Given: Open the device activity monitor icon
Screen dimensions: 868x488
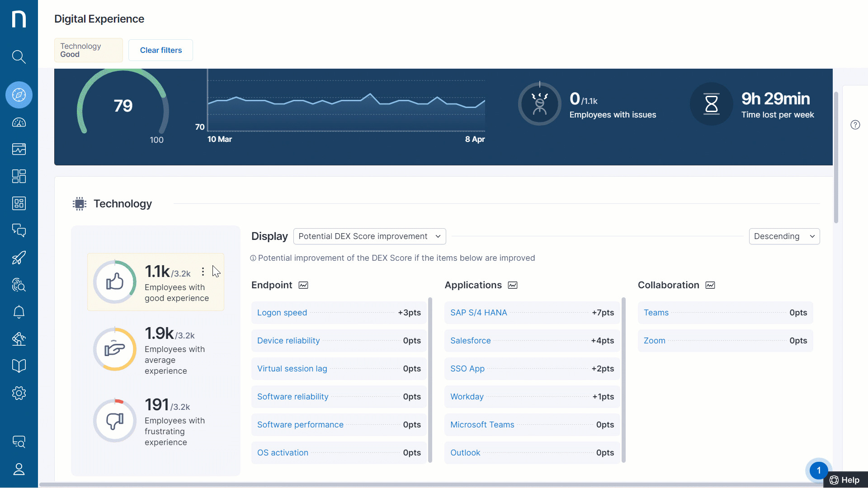Looking at the screenshot, I should (x=19, y=149).
